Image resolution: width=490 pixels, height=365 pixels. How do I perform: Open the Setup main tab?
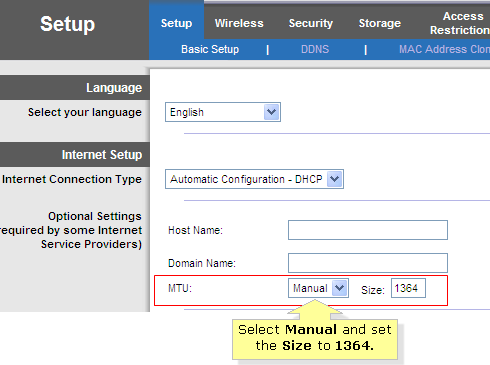click(176, 23)
